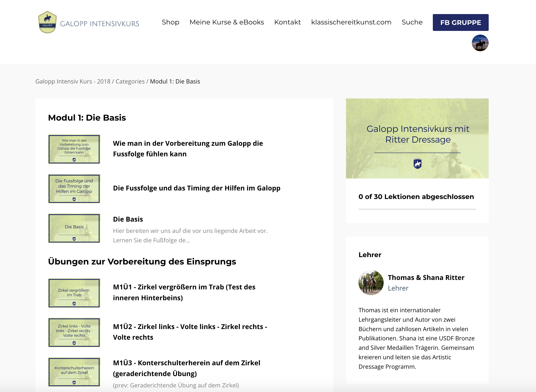Viewport: 536px width, 392px height.
Task: Click Thomas & Shana Ritter teacher photo
Action: click(x=371, y=283)
